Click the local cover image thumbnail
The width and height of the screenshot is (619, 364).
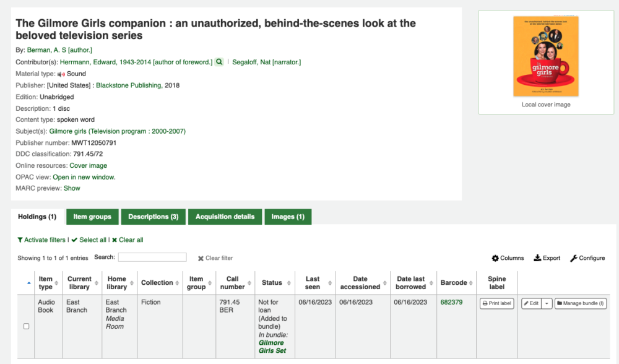[546, 56]
